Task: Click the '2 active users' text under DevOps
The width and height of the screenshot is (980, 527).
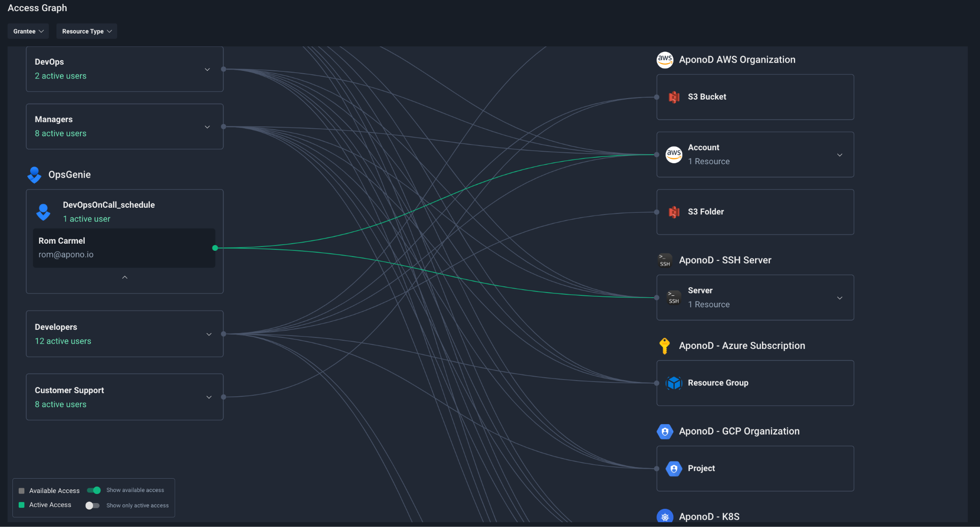Action: pyautogui.click(x=61, y=76)
